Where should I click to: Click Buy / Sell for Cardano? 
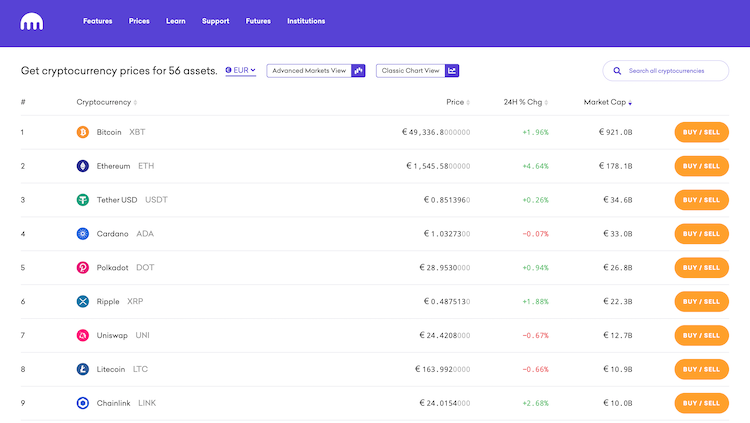click(701, 234)
